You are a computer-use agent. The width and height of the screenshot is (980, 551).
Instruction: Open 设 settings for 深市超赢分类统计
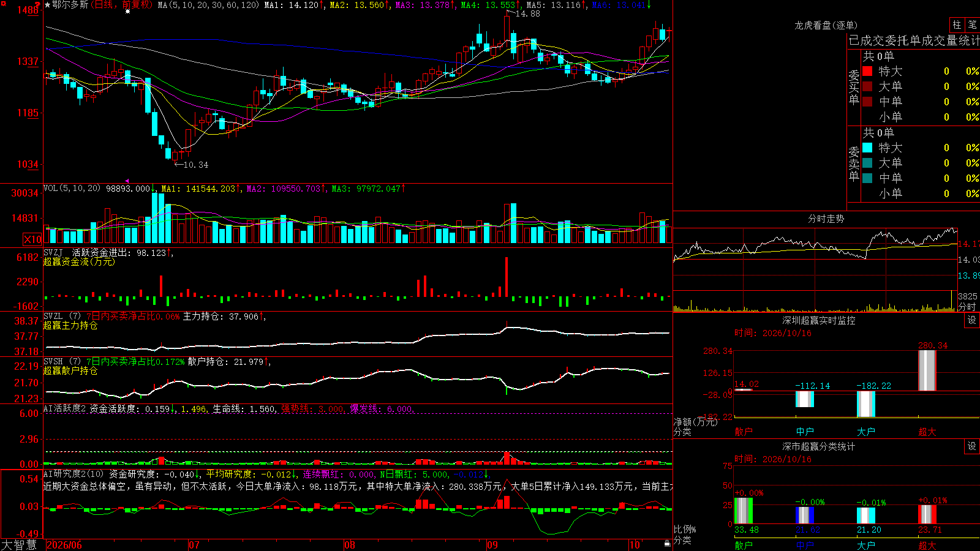972,446
